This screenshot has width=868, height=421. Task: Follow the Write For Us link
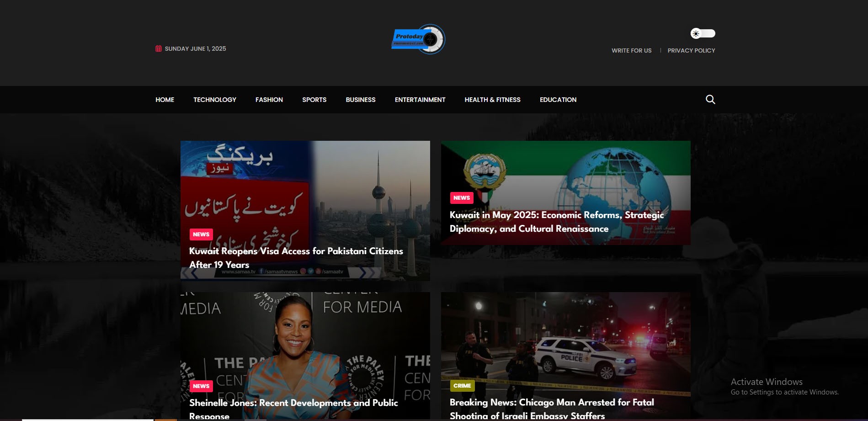(632, 50)
